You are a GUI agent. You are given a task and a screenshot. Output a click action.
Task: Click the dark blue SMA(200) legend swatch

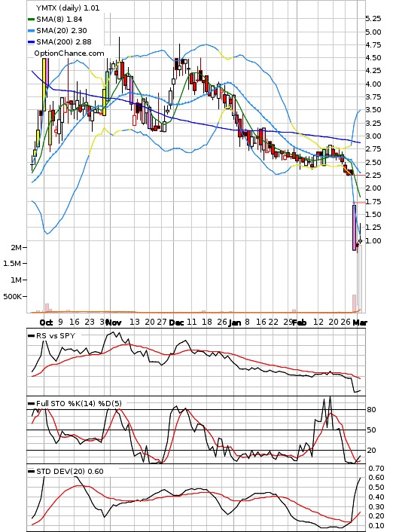pyautogui.click(x=32, y=41)
